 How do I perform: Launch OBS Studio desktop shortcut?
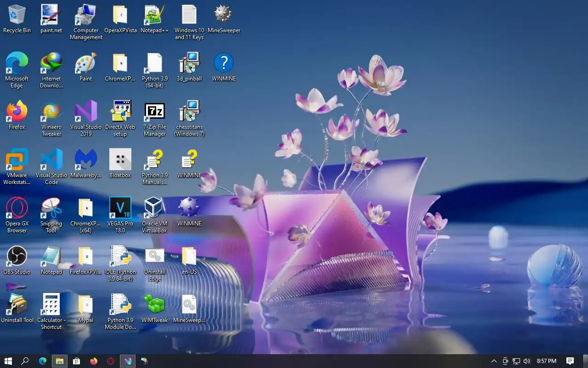[x=17, y=260]
